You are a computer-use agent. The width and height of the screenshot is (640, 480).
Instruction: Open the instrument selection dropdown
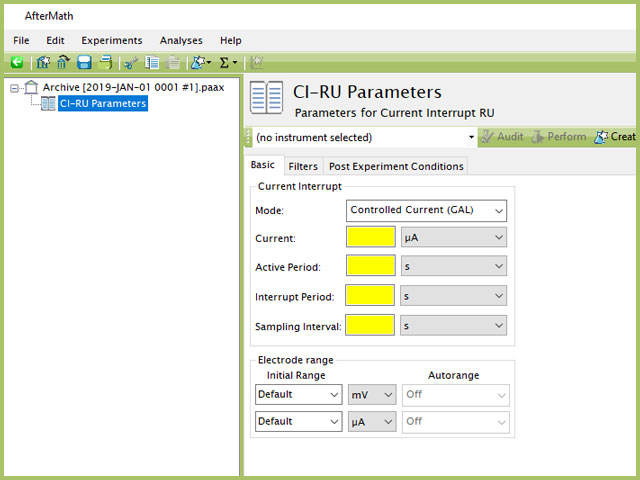point(364,137)
